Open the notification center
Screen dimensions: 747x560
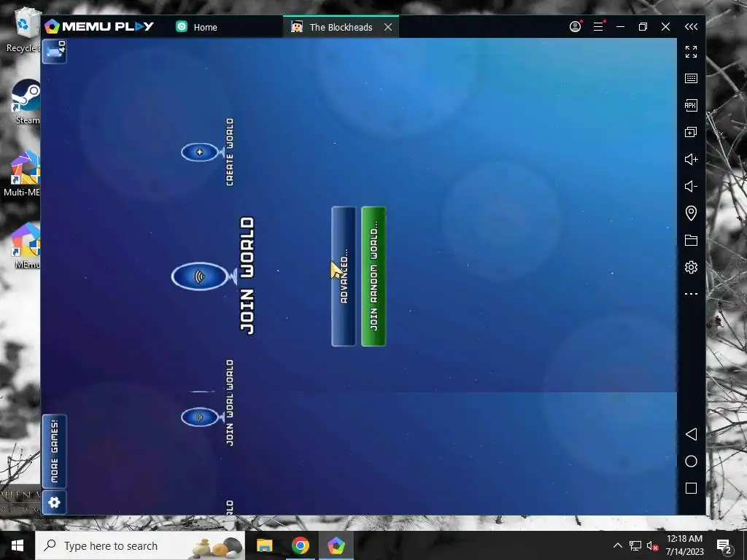[x=724, y=546]
